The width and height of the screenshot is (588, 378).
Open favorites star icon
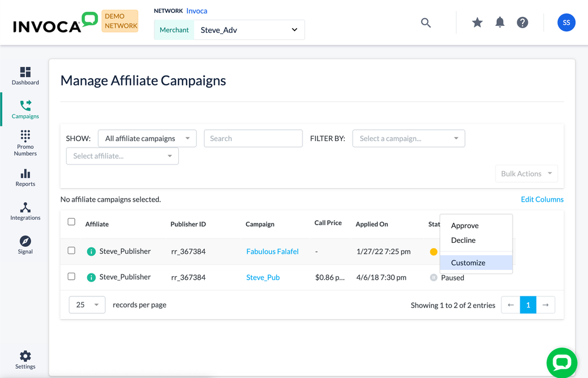pos(477,22)
